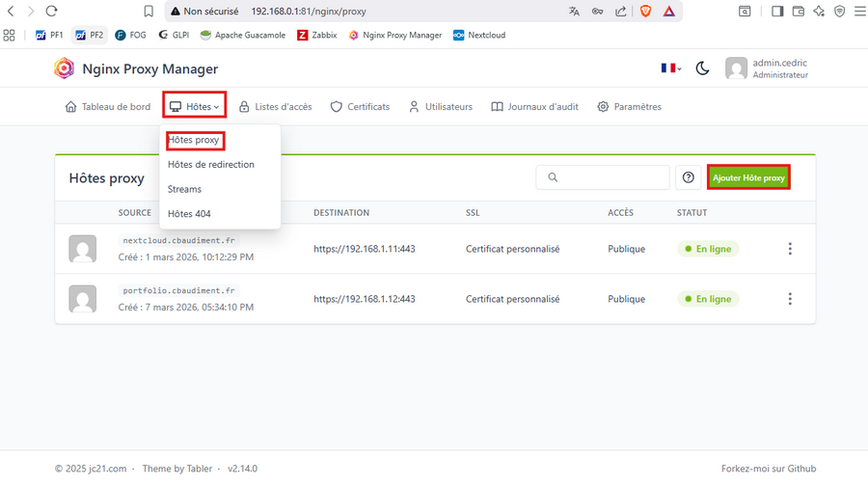868x485 pixels.
Task: Toggle dark mode with moon icon
Action: coord(703,68)
